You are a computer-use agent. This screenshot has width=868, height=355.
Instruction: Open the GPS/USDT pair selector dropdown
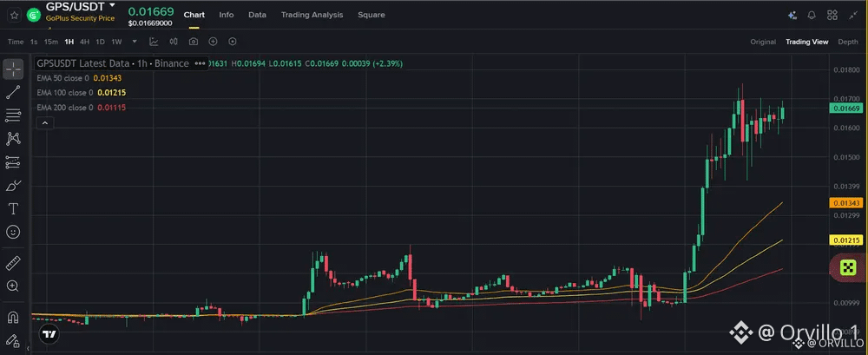[112, 5]
